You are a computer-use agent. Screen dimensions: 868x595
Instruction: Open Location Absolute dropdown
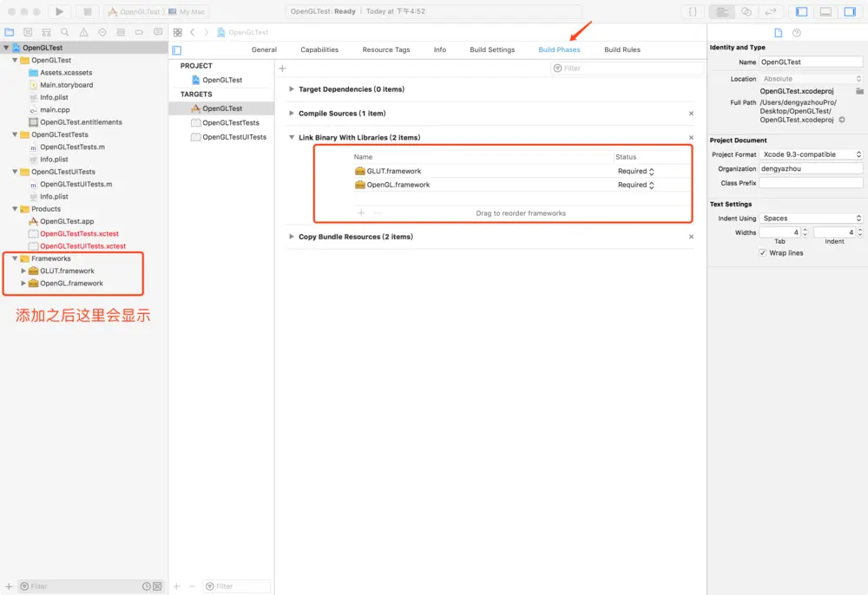(811, 79)
